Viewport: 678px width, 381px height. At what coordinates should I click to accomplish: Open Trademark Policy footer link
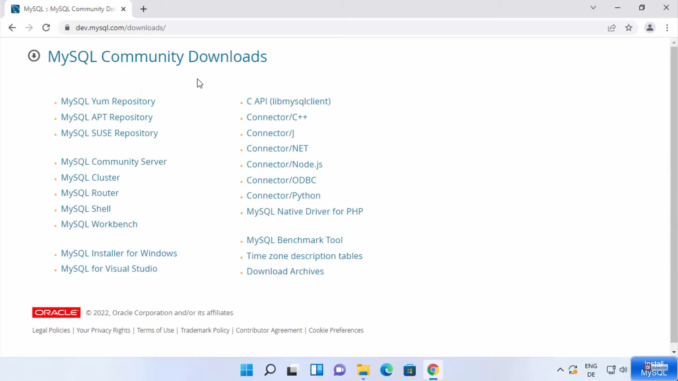pos(205,330)
